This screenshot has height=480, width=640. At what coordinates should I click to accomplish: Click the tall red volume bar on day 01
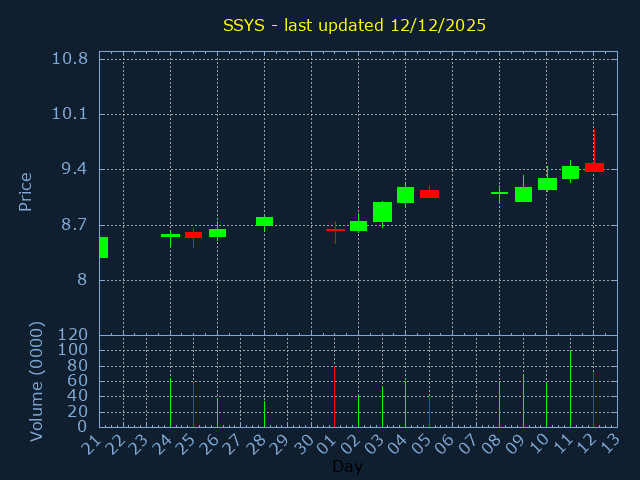tap(334, 396)
